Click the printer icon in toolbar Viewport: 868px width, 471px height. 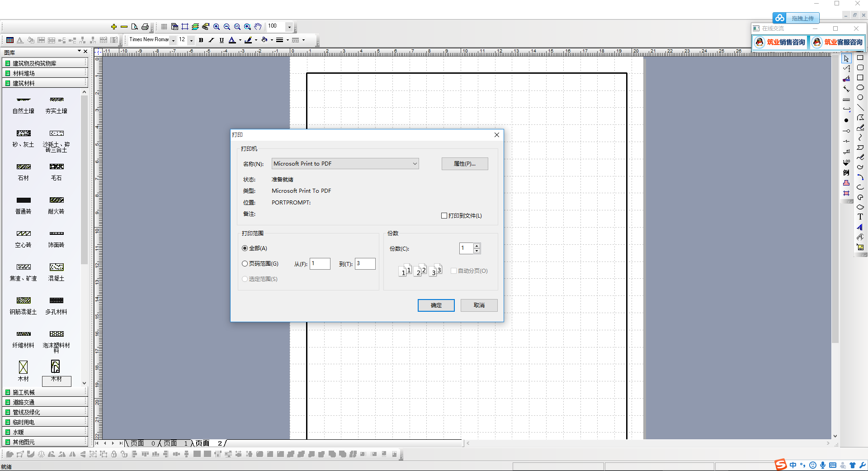coord(145,27)
